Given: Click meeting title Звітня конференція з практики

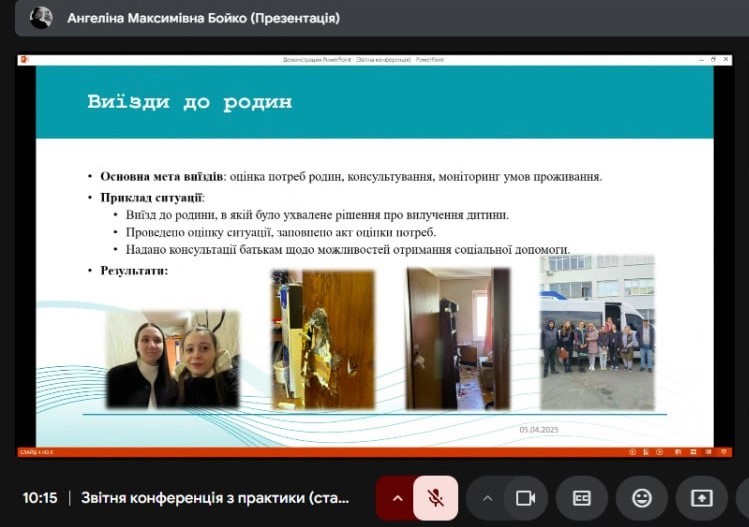Looking at the screenshot, I should pos(215,498).
